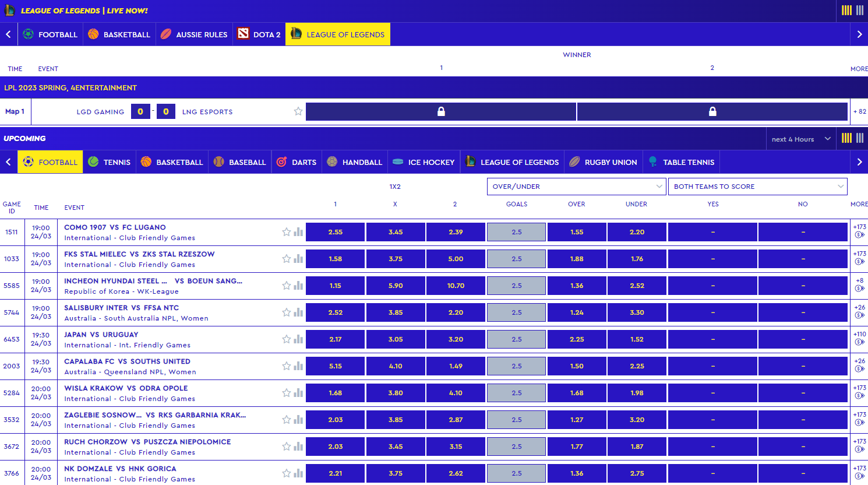This screenshot has height=485, width=868.
Task: Add Incheon Hyundai Steel match to favorites
Action: (x=286, y=286)
